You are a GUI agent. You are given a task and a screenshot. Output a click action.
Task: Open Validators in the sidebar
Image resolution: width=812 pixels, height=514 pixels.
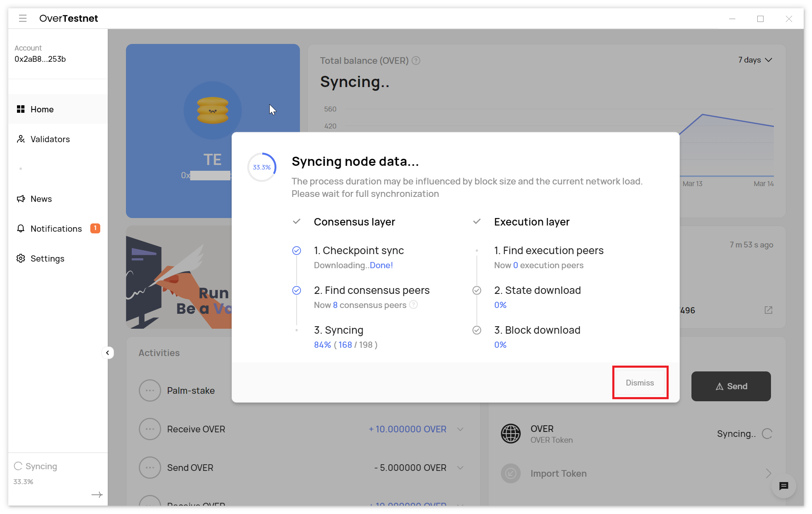point(50,139)
